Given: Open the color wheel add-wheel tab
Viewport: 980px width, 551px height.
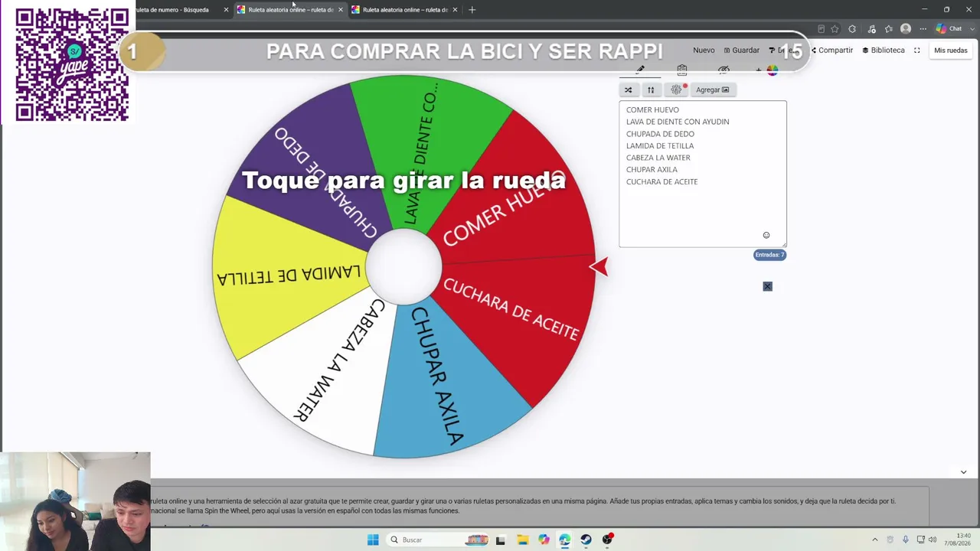Looking at the screenshot, I should [x=768, y=70].
